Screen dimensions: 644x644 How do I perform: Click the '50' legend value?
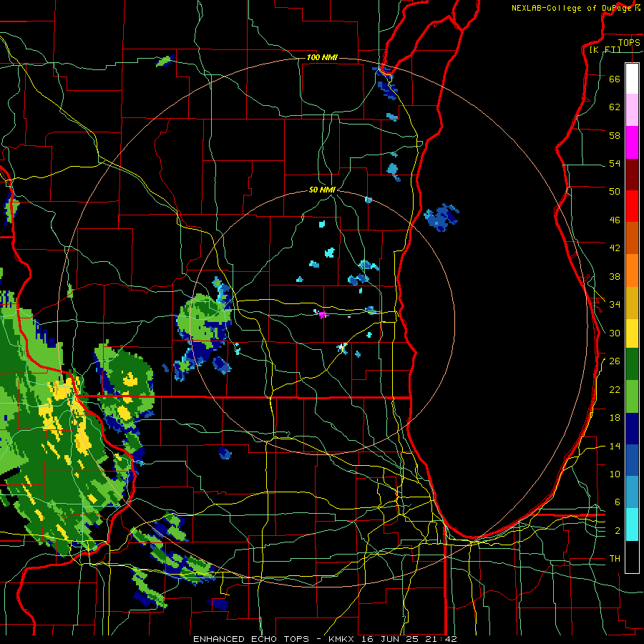click(615, 192)
